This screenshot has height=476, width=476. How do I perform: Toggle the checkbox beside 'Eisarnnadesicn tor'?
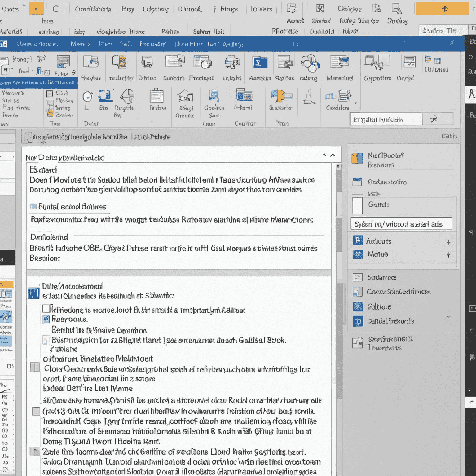(46, 341)
